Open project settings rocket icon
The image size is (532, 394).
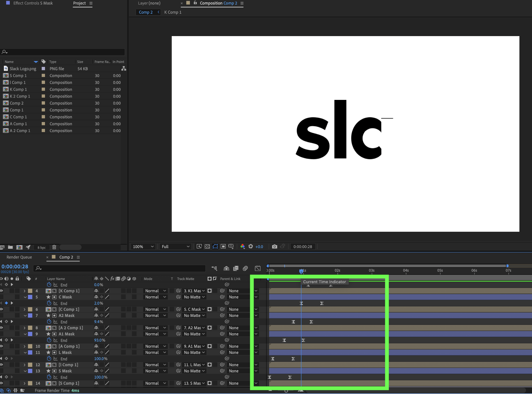click(28, 247)
